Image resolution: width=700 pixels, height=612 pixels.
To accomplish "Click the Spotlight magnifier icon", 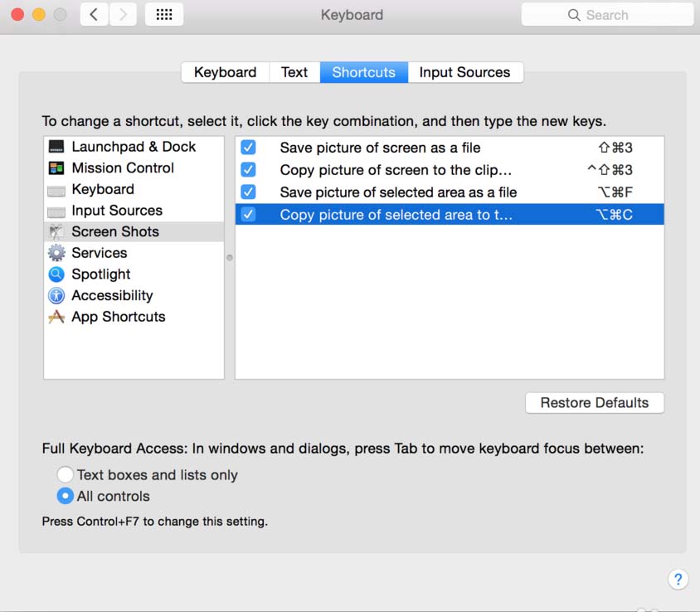I will 56,274.
